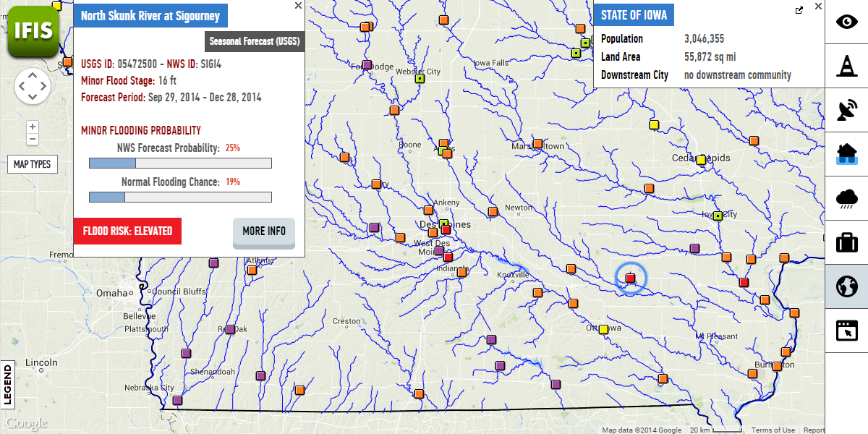Click the NWS Forecast Probability bar
868x434 pixels.
tap(179, 163)
